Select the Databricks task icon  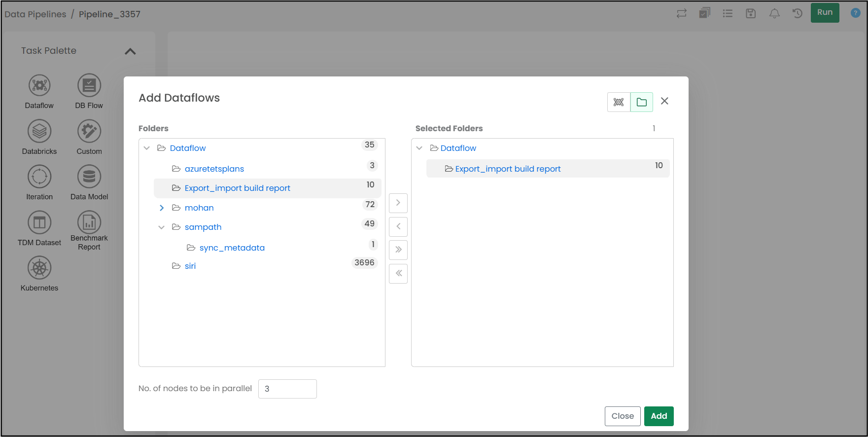coord(39,132)
